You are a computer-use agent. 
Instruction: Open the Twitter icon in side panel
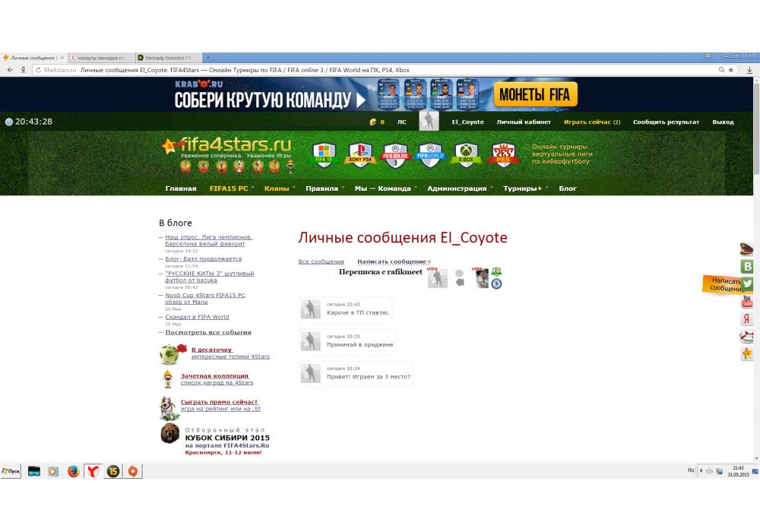click(747, 283)
